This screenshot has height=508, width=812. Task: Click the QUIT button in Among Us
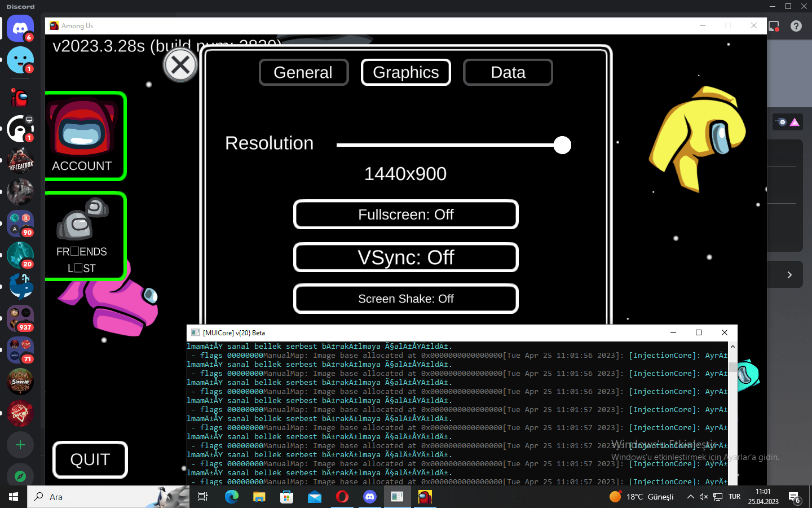[90, 459]
